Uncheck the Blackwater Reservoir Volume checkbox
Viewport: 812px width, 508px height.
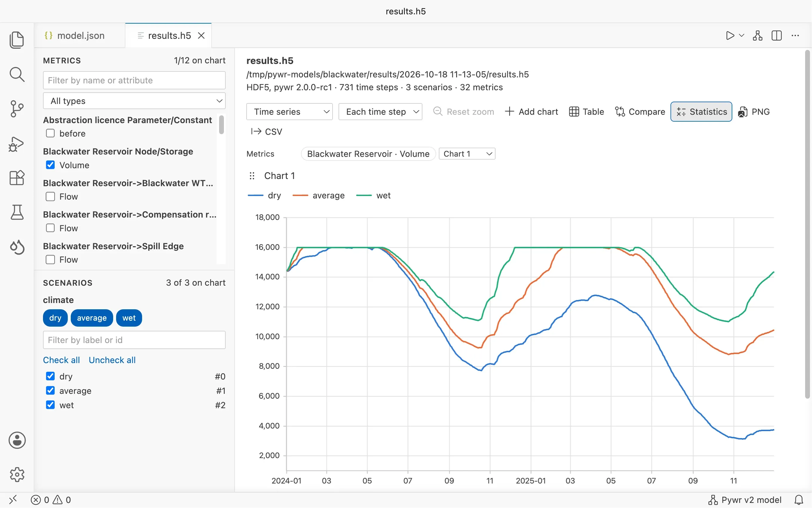click(50, 165)
